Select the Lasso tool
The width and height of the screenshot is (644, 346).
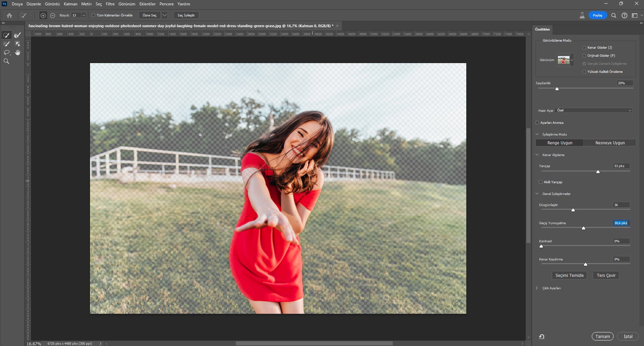[6, 52]
